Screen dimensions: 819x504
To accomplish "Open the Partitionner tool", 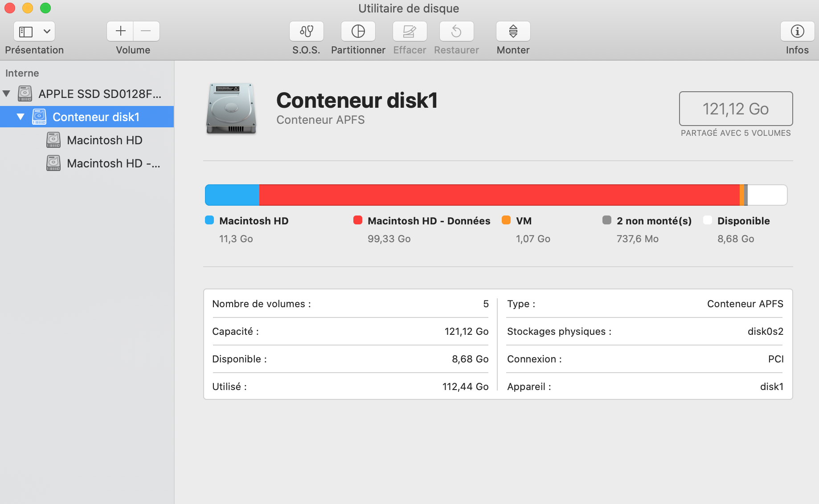I will click(358, 32).
